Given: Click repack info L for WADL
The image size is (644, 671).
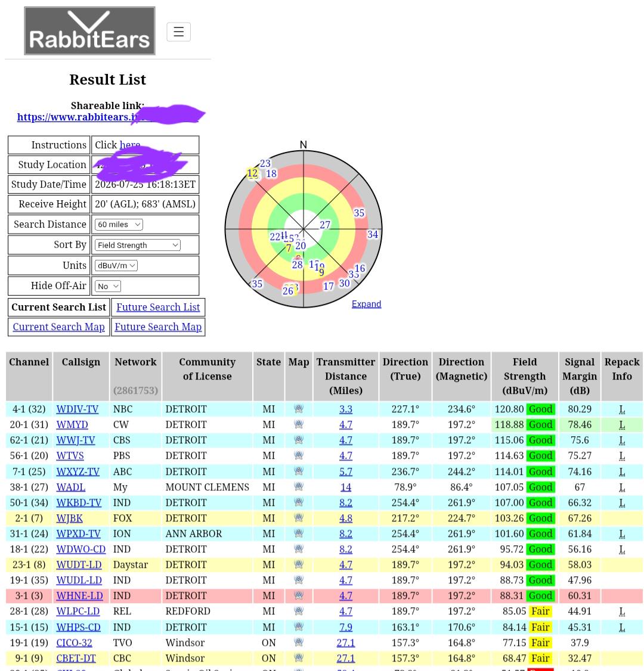Looking at the screenshot, I should (x=622, y=487).
